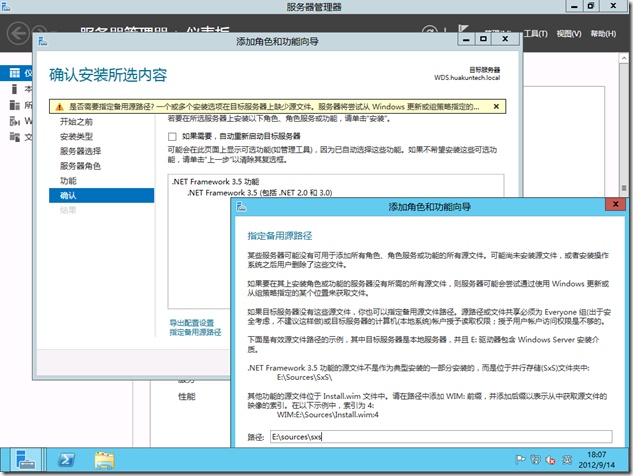This screenshot has width=633, height=476.
Task: Open the View (视图) menu
Action: (x=569, y=34)
